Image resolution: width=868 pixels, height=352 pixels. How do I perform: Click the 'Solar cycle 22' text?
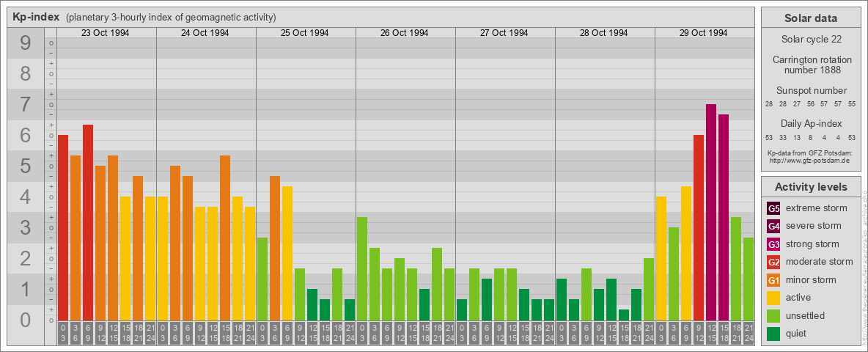[811, 40]
